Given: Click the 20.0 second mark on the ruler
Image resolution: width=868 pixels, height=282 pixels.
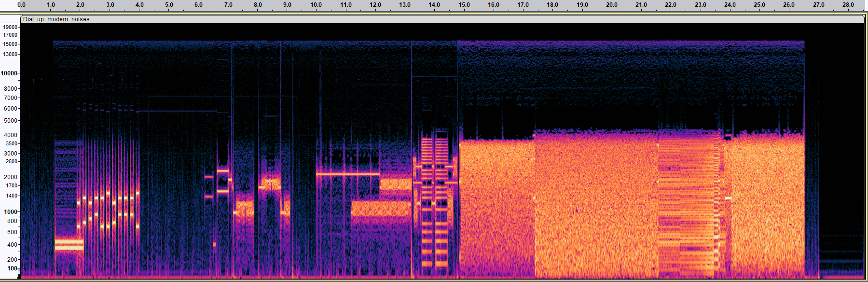Looking at the screenshot, I should click(x=611, y=5).
